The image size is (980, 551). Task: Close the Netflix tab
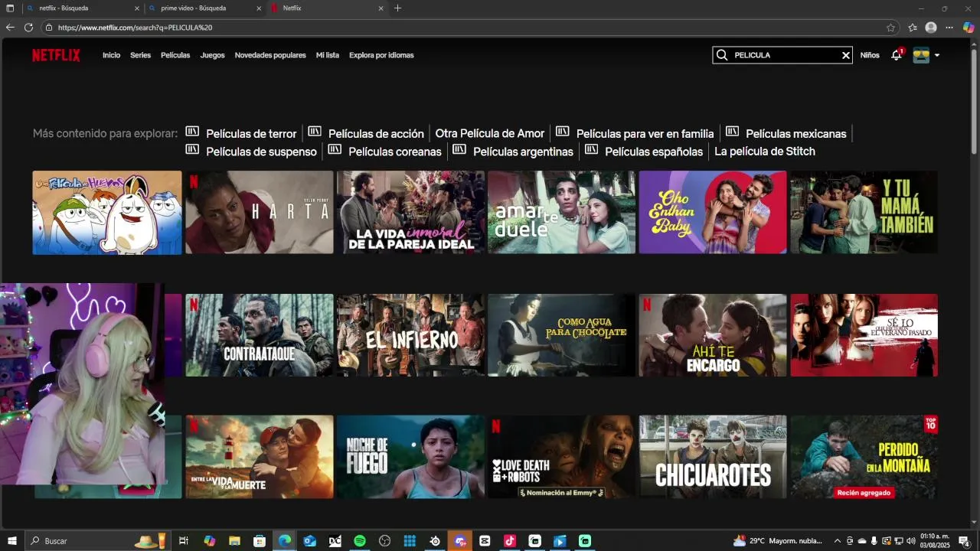[x=381, y=8]
